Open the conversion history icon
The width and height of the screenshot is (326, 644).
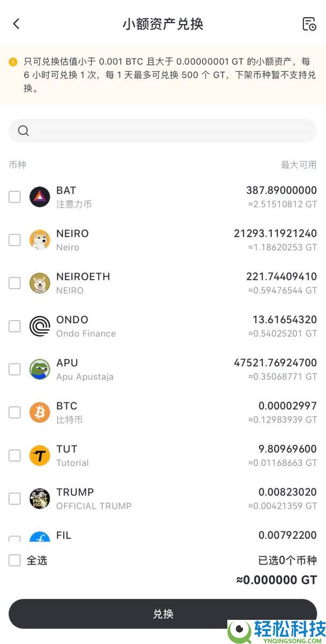click(309, 24)
